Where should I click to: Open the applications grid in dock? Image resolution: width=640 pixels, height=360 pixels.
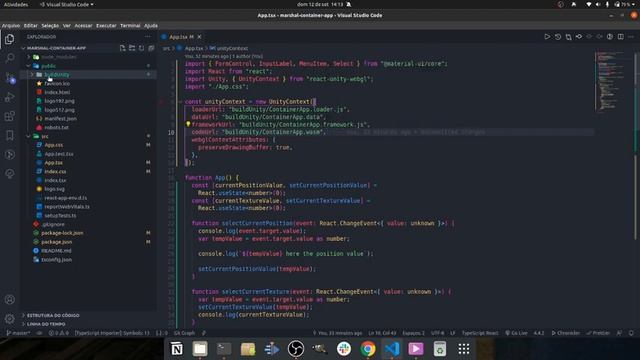click(463, 349)
